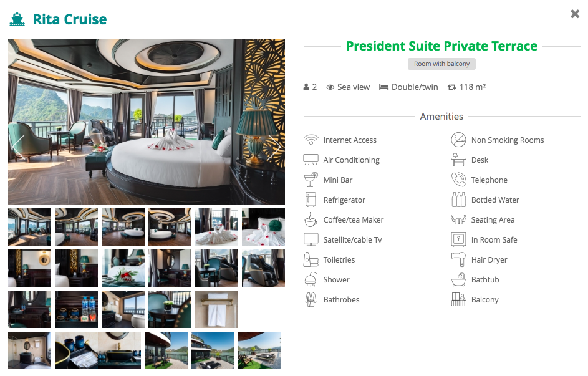
Task: Click the Internet Access wifi icon
Action: 311,140
